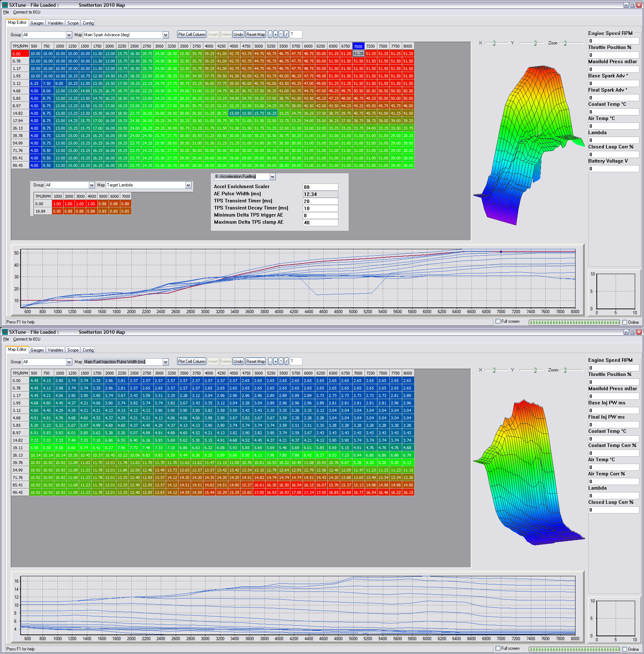Click the Battery Voltage V readout field
The height and width of the screenshot is (654, 644).
tap(613, 169)
